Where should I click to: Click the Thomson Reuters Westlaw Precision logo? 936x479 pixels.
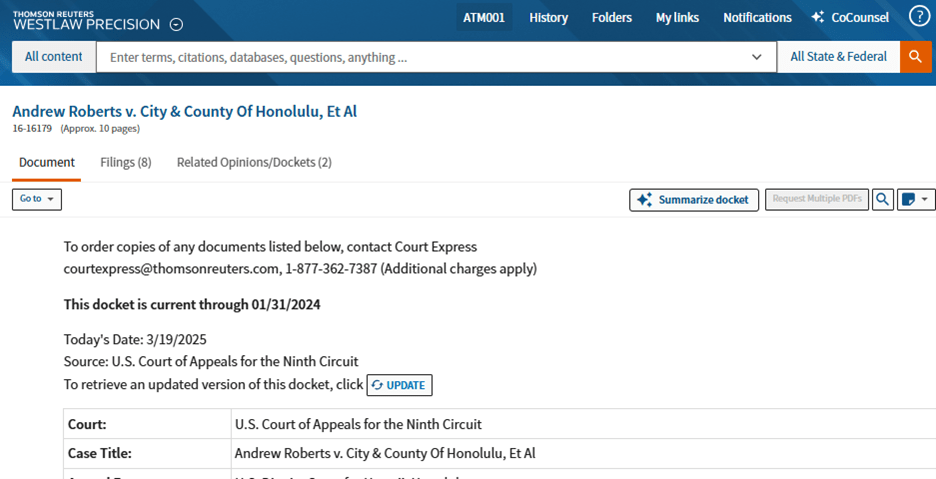86,20
